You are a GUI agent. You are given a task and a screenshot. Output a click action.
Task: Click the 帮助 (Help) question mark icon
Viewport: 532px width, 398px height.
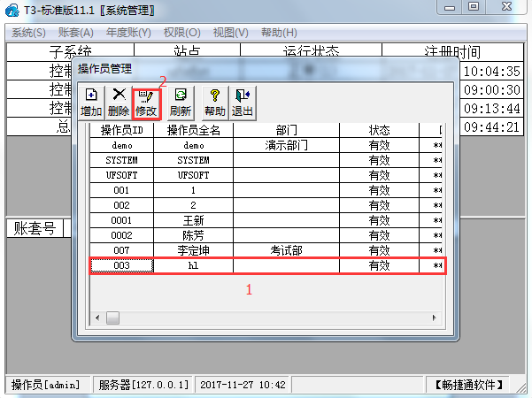pos(215,103)
